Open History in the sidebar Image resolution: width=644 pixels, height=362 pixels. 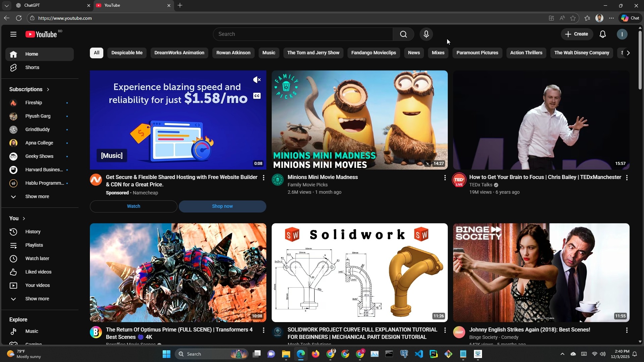coord(33,232)
